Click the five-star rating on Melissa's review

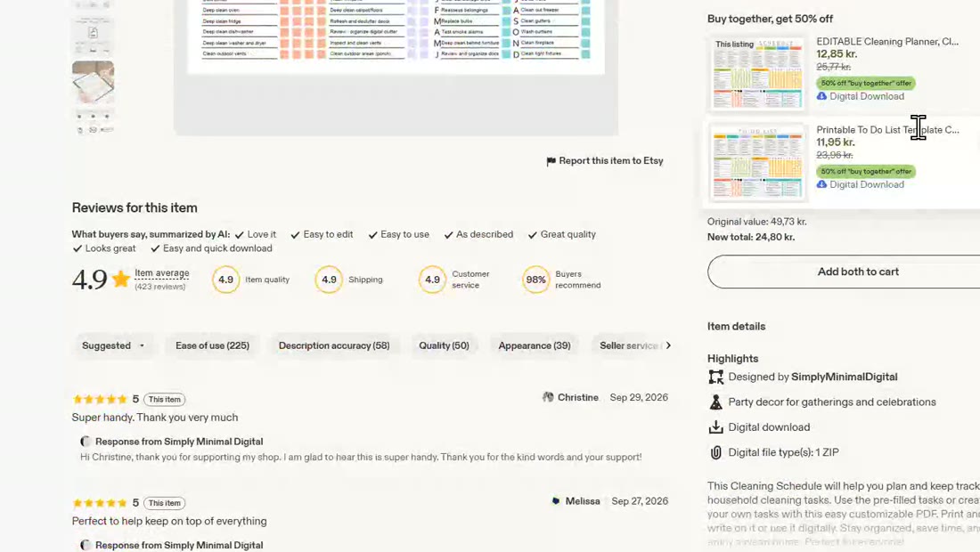point(100,503)
